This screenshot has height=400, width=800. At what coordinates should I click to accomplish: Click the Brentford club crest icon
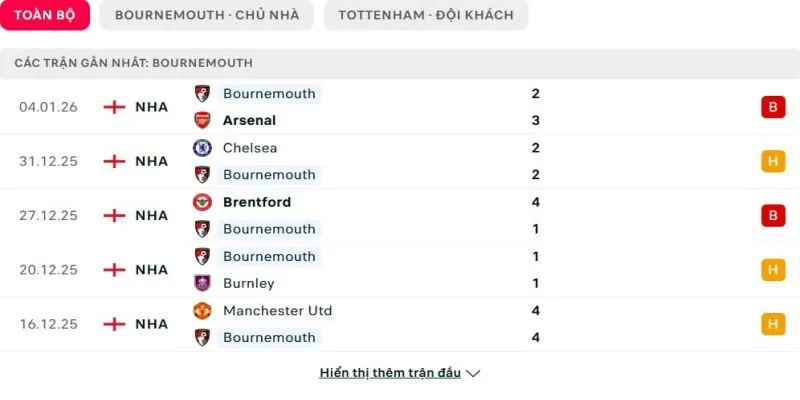pos(202,202)
